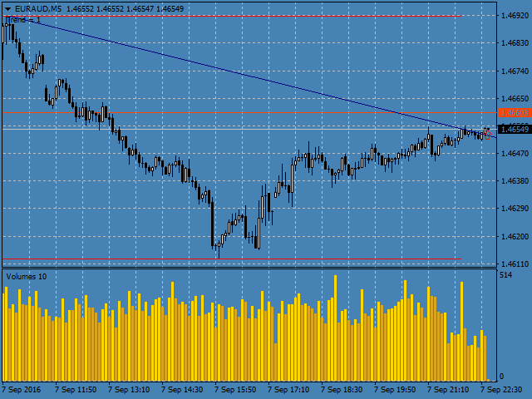Click the 1.46200 price axis label
Image resolution: width=532 pixels, height=399 pixels.
pos(515,236)
